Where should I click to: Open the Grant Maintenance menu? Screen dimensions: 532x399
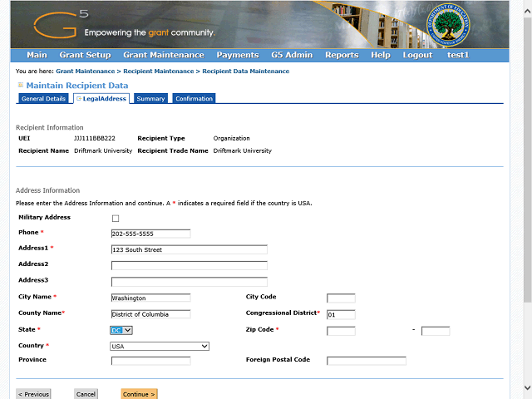164,55
